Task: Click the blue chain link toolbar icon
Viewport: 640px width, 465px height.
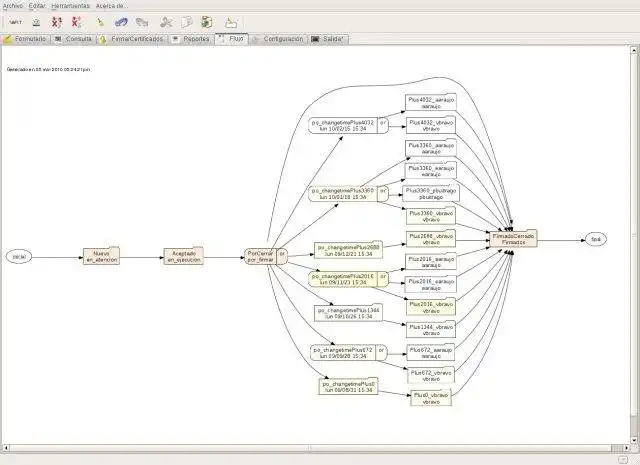Action: pyautogui.click(x=121, y=22)
